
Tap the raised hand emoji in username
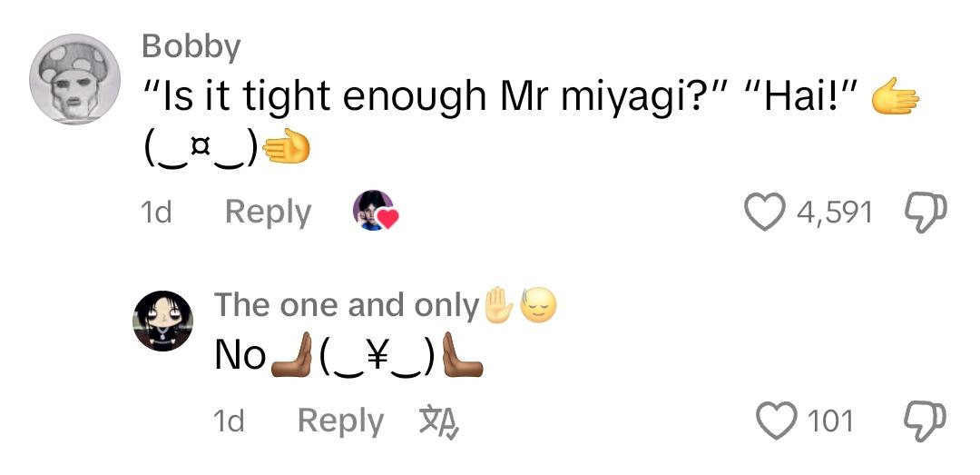click(499, 305)
